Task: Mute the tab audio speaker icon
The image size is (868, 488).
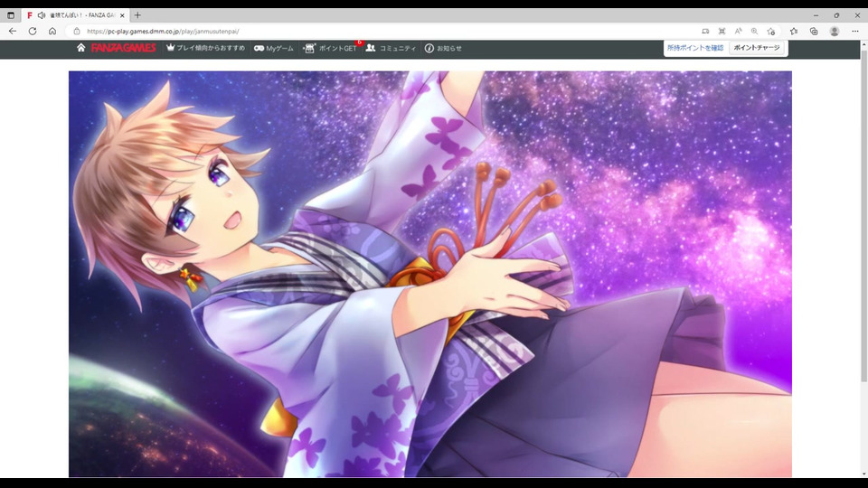Action: coord(41,15)
